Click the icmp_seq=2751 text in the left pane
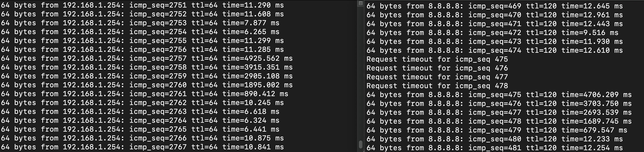Image resolution: width=644 pixels, height=152 pixels. click(158, 5)
